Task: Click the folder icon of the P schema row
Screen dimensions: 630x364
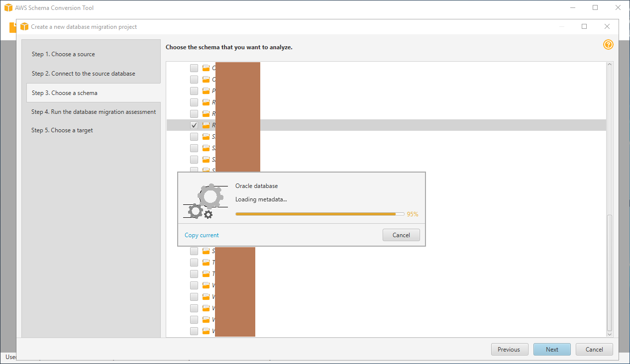Action: pyautogui.click(x=206, y=91)
